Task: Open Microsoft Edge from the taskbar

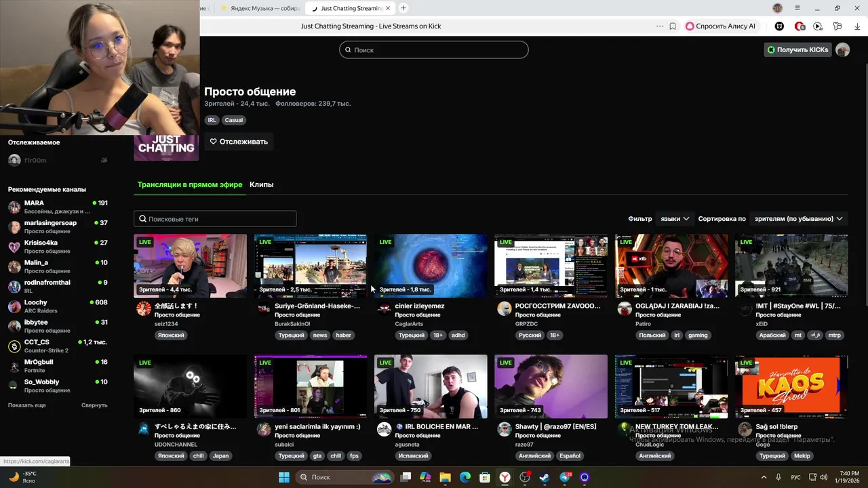Action: coord(465,477)
